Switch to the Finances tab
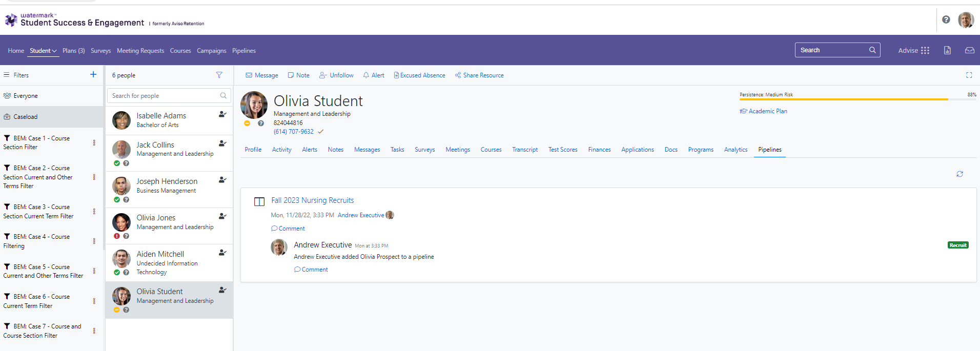 click(599, 150)
